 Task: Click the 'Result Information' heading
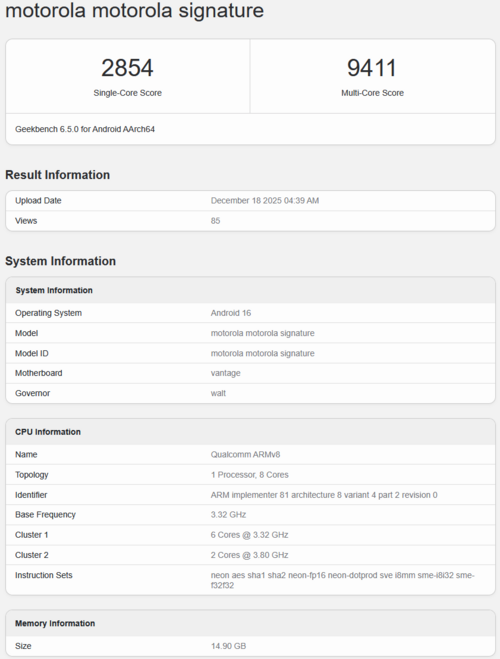click(58, 175)
